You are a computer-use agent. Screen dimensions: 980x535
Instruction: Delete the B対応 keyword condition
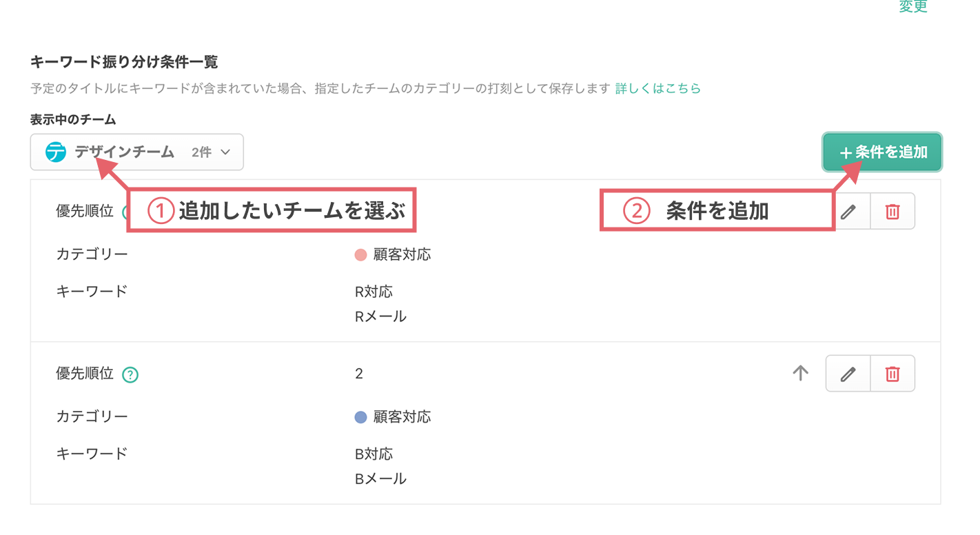click(892, 373)
